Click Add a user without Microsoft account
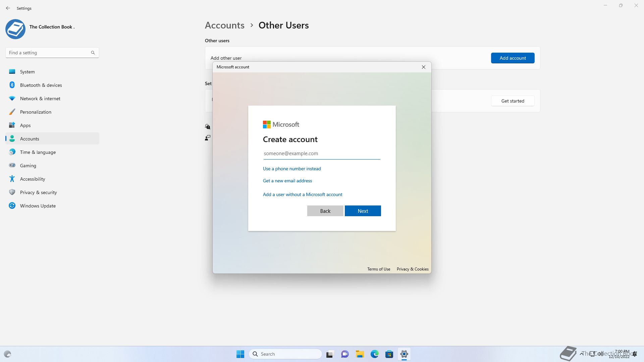This screenshot has height=362, width=644. 303,194
